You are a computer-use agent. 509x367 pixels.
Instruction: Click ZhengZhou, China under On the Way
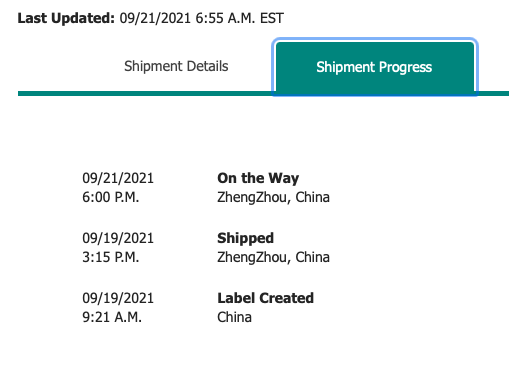coord(273,197)
